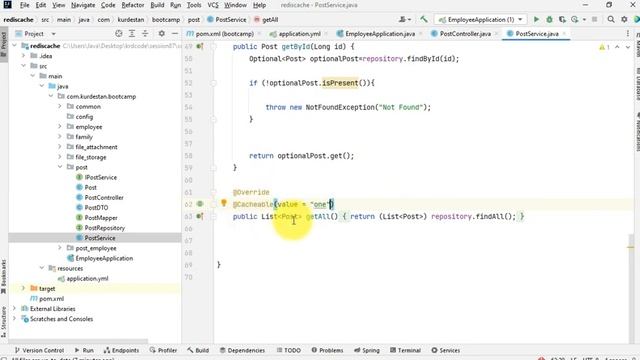This screenshot has height=360, width=640.
Task: Run with coverage icon
Action: [562, 19]
